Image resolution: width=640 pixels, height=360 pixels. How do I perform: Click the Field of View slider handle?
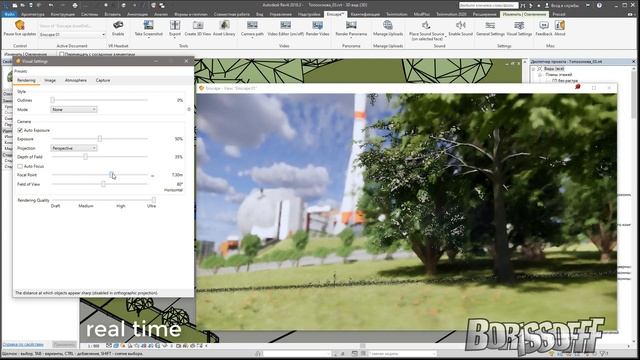(x=103, y=184)
